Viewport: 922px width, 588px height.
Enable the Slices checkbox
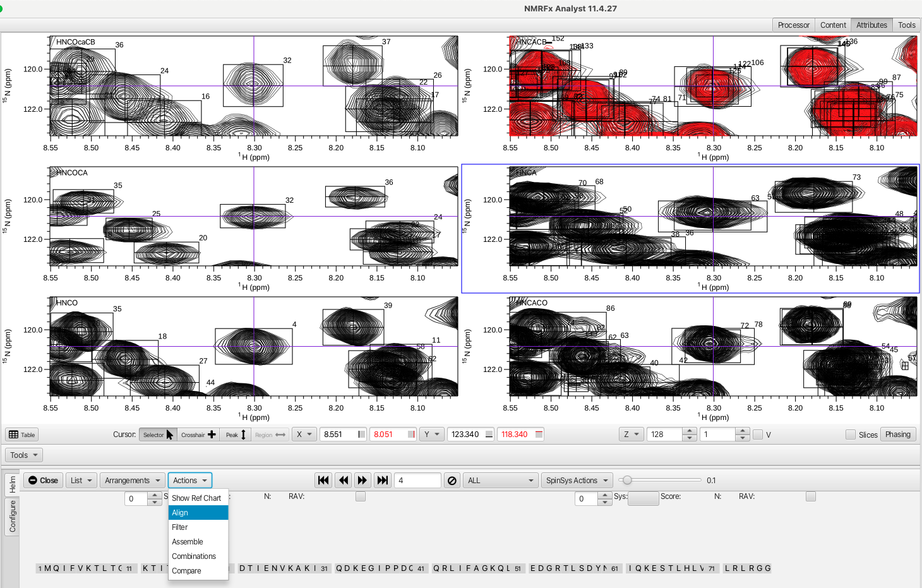(x=851, y=435)
